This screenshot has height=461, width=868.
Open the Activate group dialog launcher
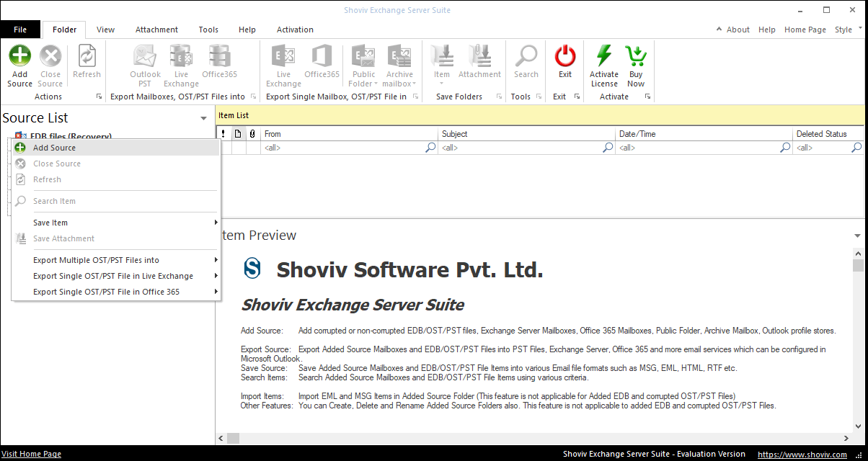click(x=648, y=97)
